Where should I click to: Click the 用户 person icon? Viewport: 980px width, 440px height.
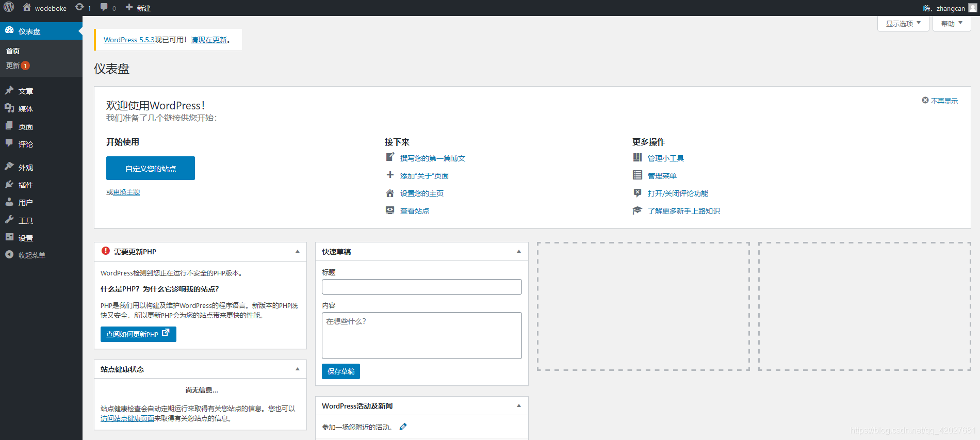pos(9,202)
